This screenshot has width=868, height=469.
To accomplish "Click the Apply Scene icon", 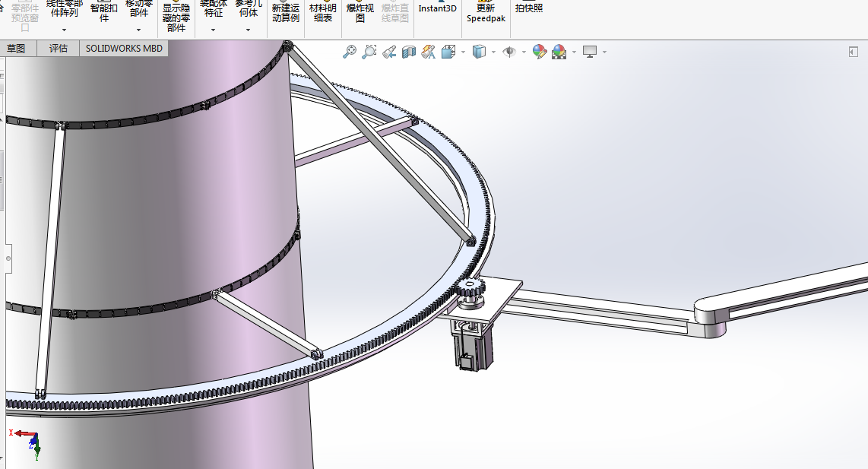I will pyautogui.click(x=559, y=52).
